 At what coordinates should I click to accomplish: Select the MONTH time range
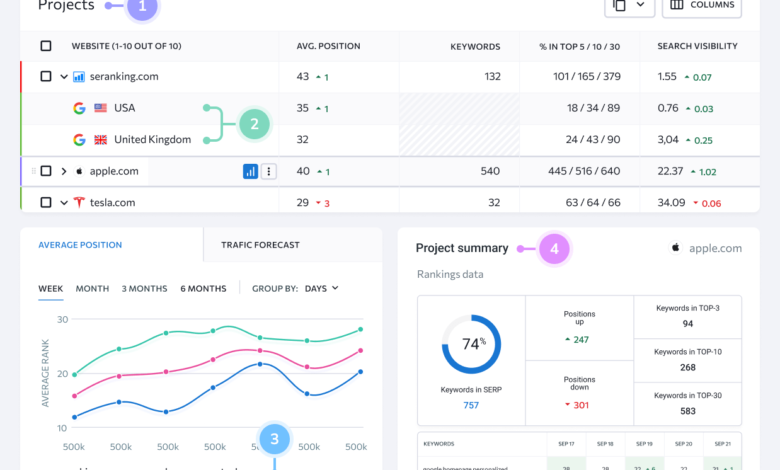(x=92, y=288)
